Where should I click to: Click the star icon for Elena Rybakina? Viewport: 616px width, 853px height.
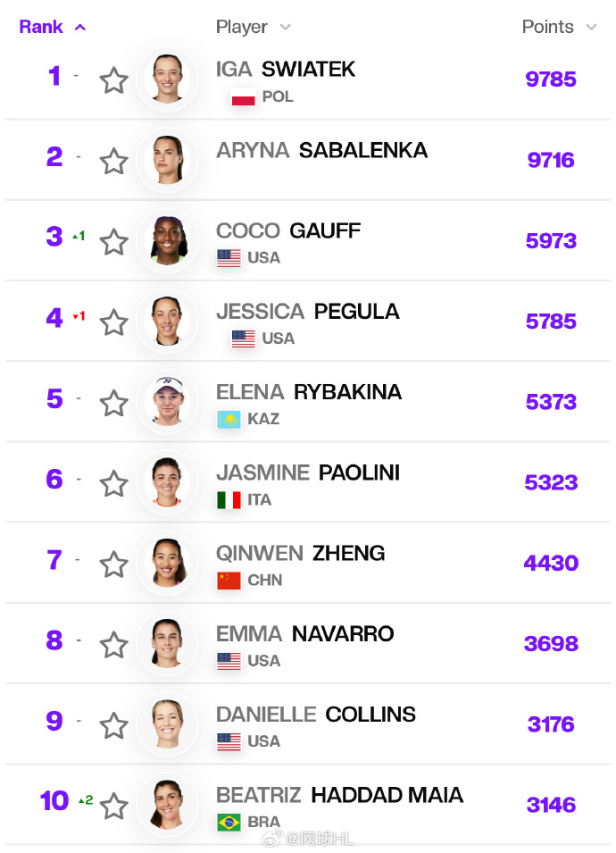[x=113, y=404]
